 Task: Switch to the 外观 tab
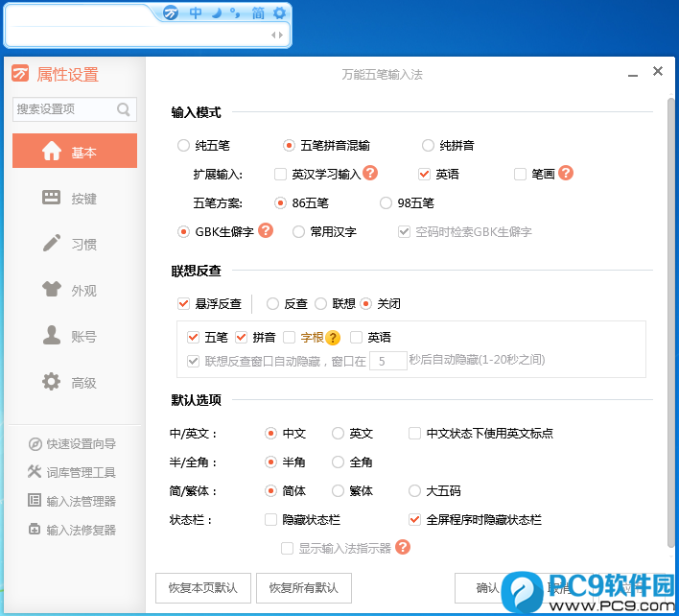70,290
